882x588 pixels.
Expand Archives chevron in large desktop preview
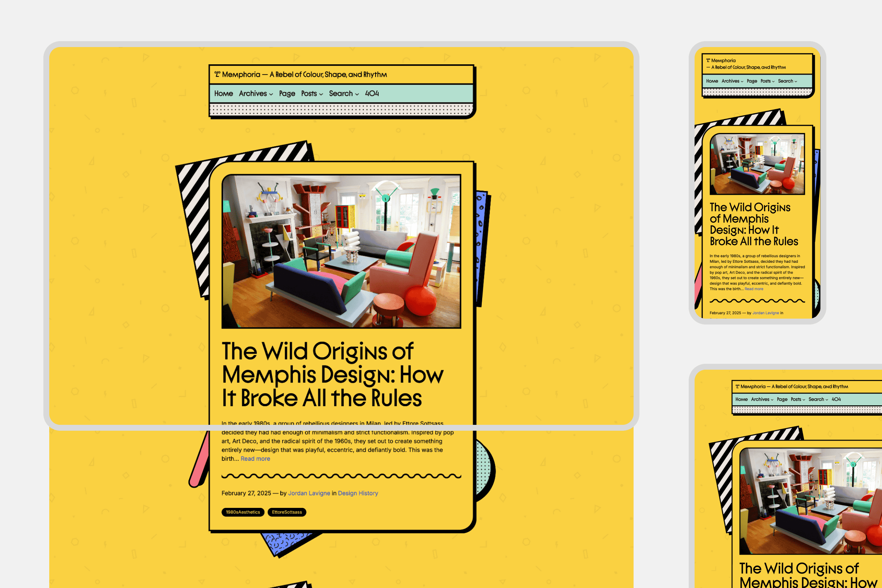(x=271, y=94)
